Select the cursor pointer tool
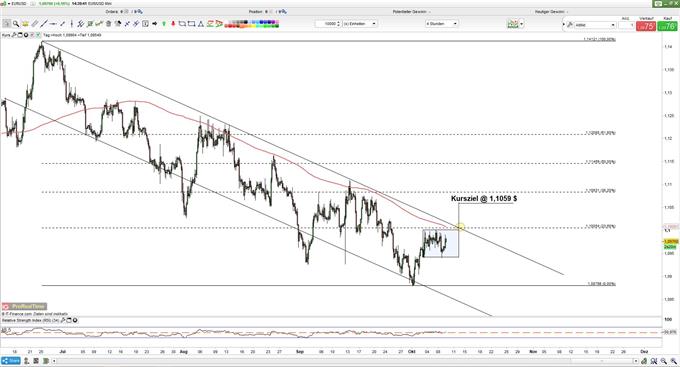680x367 pixels. coord(7,24)
